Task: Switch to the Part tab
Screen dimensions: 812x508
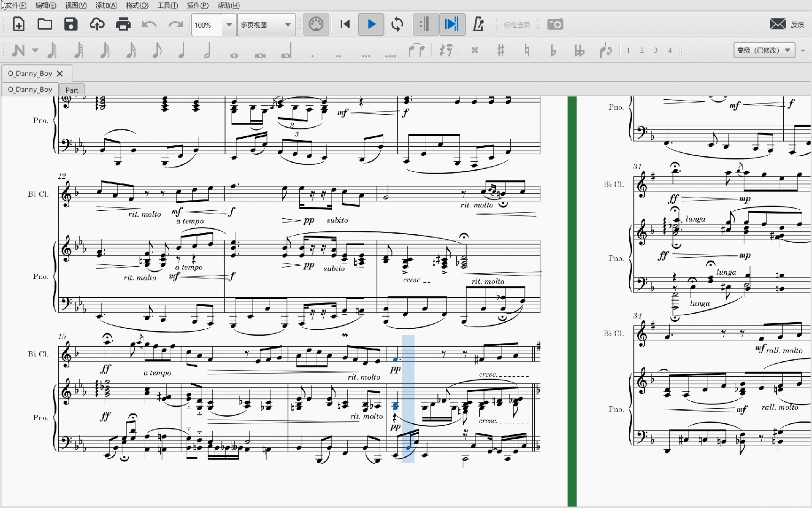Action: click(71, 90)
